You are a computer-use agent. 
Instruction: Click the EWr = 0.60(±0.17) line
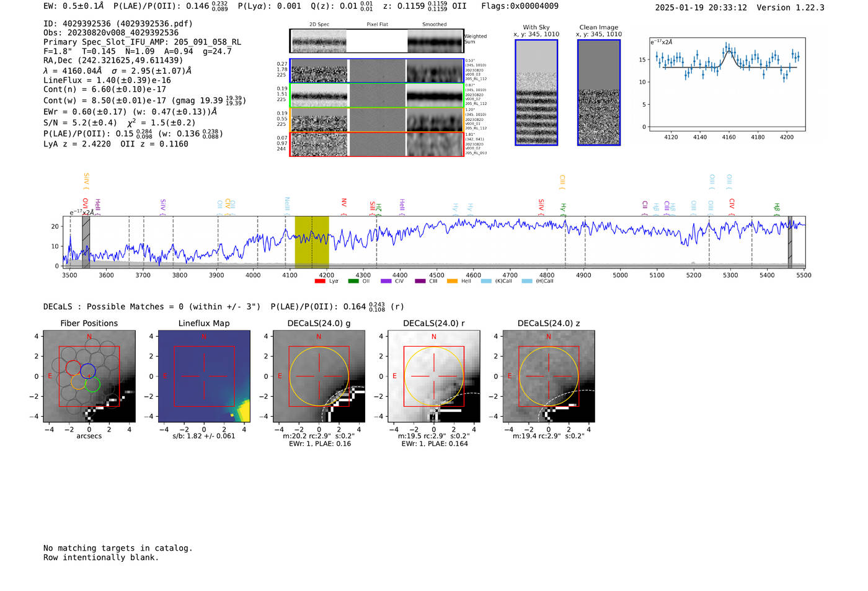pyautogui.click(x=130, y=112)
